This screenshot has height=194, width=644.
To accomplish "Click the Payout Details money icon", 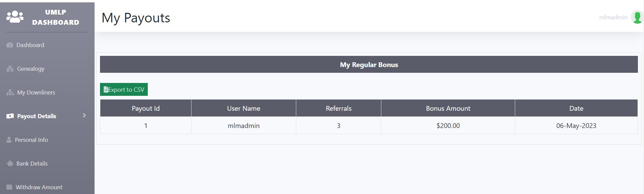I will point(10,116).
